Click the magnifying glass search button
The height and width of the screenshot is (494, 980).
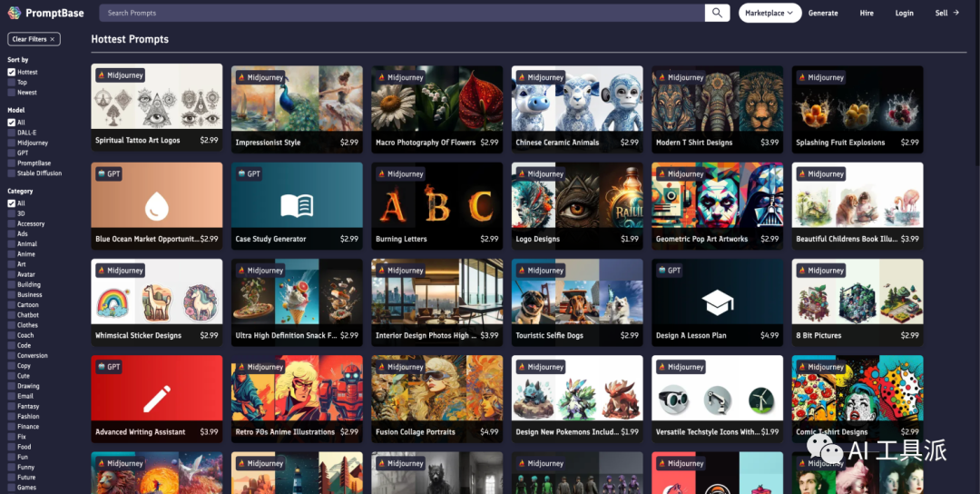coord(717,13)
